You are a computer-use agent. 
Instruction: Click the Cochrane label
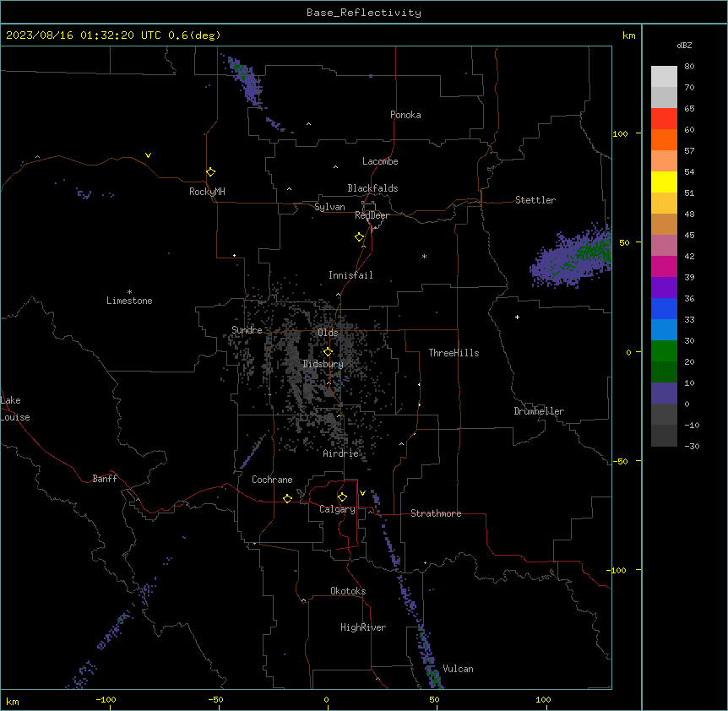click(272, 480)
